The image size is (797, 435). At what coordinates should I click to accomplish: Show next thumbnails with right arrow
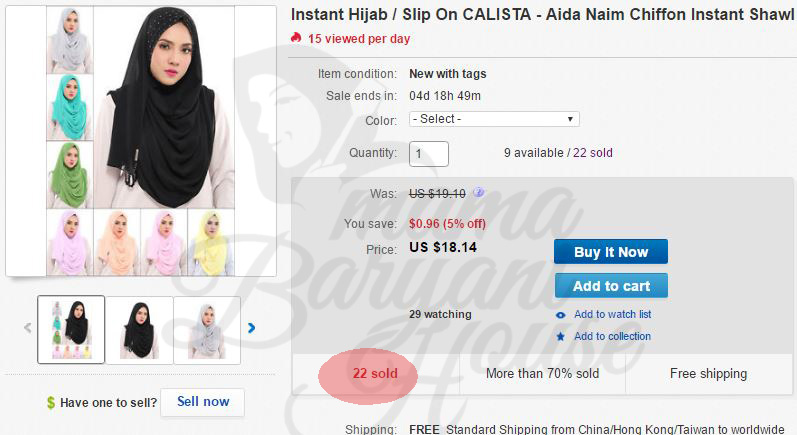point(251,327)
